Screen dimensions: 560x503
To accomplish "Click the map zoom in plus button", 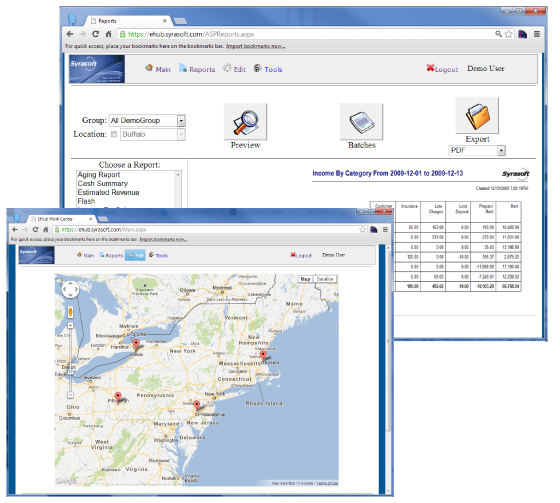I will [70, 325].
